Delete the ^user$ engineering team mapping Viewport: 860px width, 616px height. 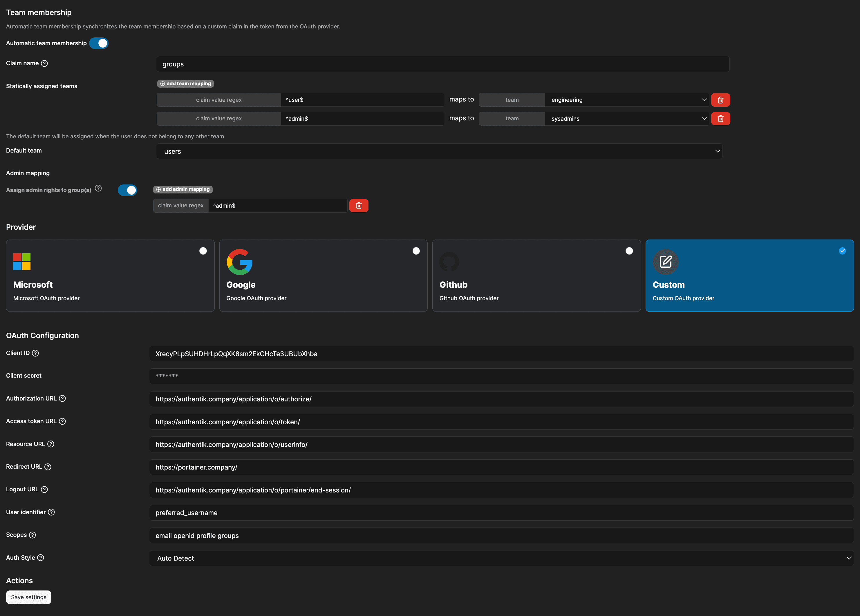click(x=720, y=100)
